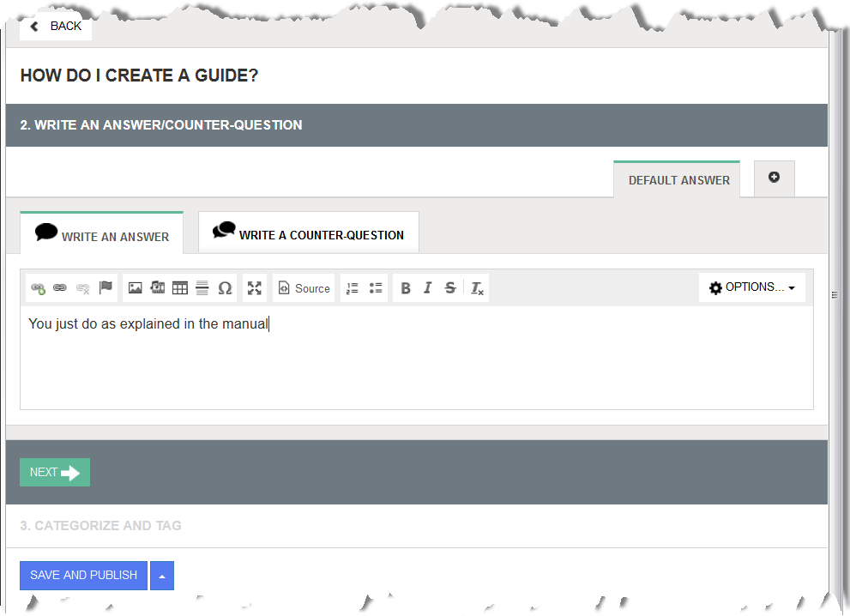Unlink the selected text

click(x=82, y=287)
